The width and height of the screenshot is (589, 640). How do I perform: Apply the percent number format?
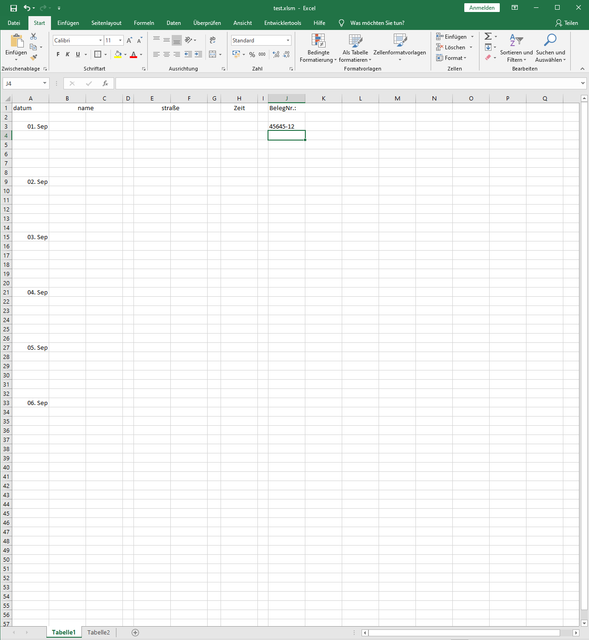pyautogui.click(x=252, y=54)
